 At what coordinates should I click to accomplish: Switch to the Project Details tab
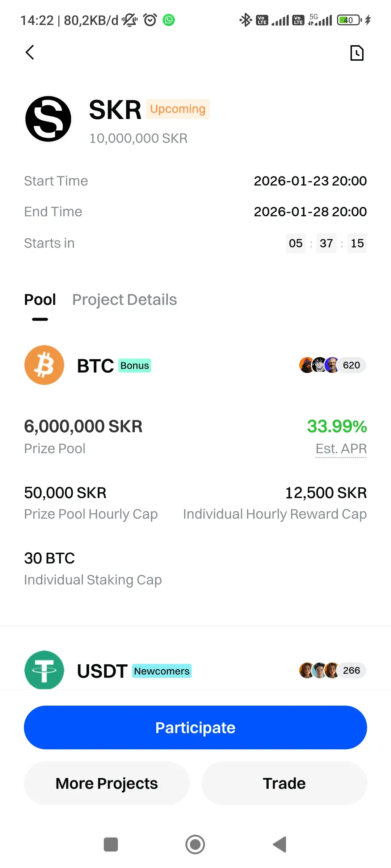coord(124,300)
